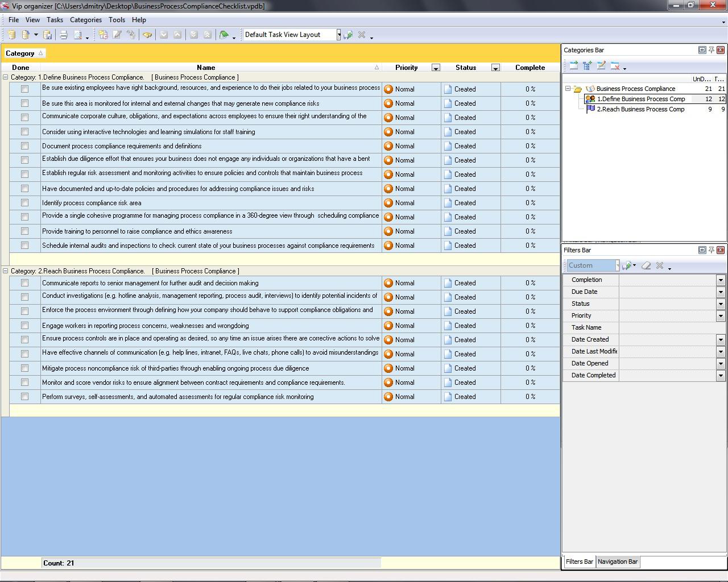Click the Print icon in main toolbar
728x582 pixels.
[x=64, y=35]
